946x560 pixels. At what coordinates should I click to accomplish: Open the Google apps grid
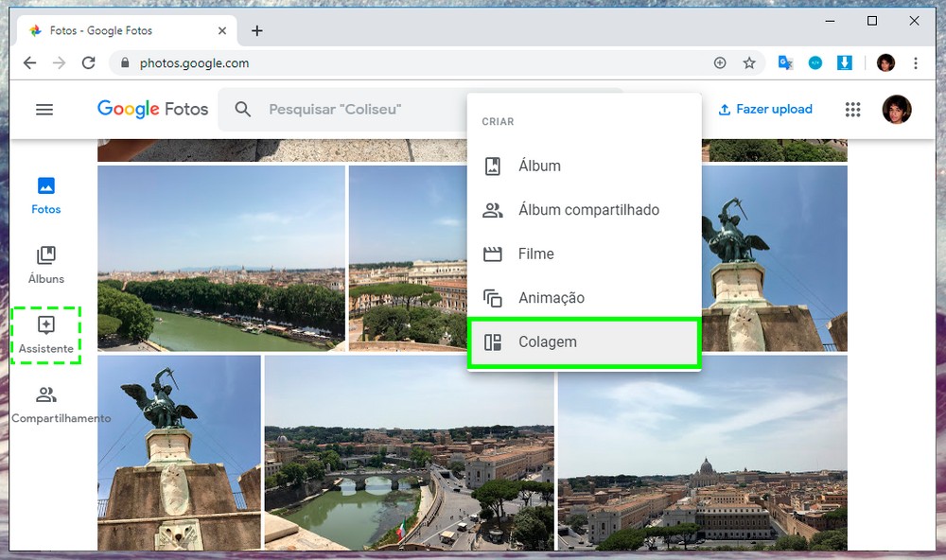coord(852,109)
